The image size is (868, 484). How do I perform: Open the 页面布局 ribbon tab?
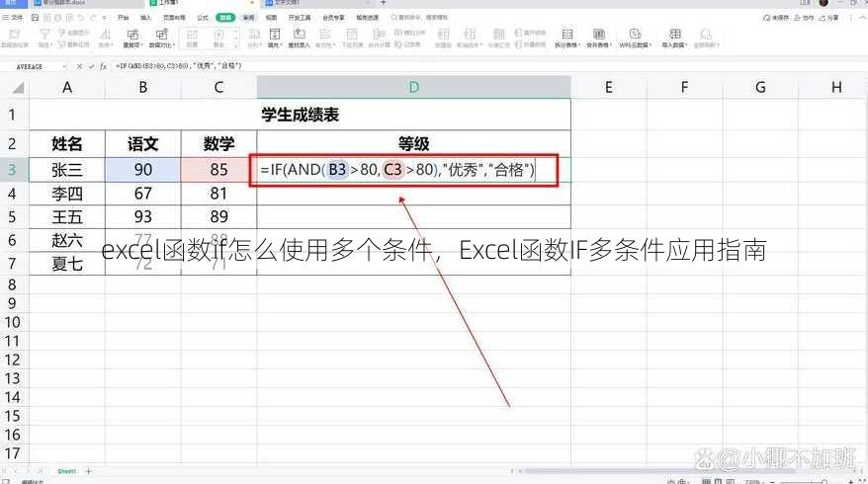coord(174,18)
